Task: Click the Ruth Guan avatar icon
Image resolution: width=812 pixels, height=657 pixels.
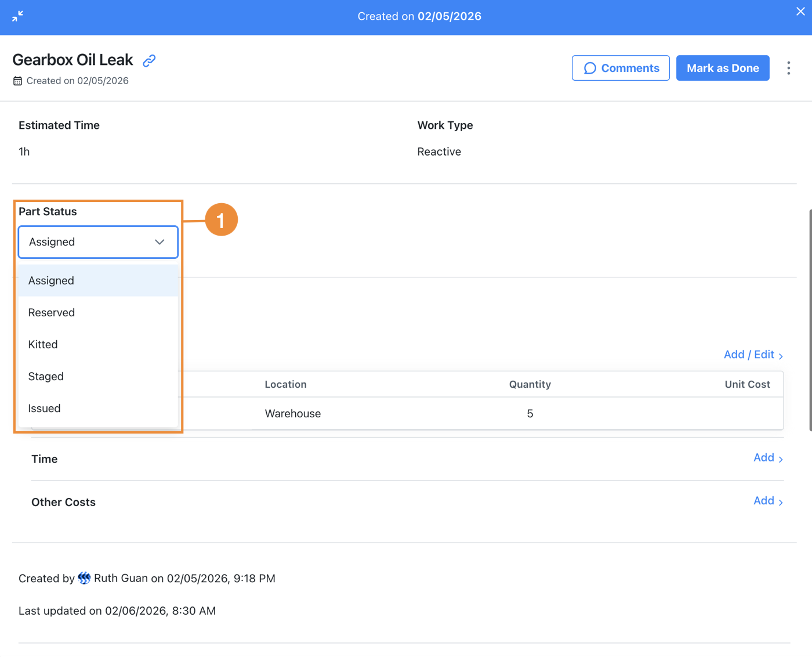Action: (84, 578)
